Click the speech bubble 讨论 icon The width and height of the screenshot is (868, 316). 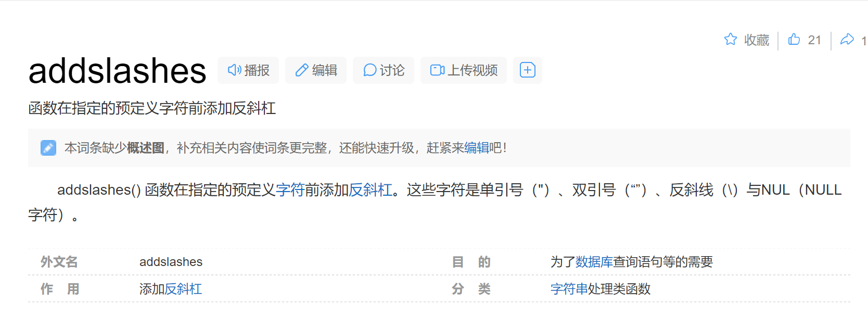pos(369,70)
